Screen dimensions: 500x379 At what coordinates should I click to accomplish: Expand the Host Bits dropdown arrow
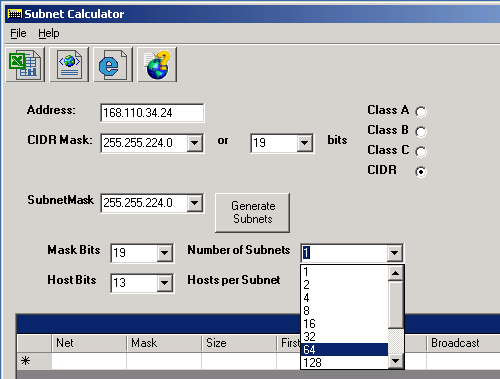tap(165, 283)
